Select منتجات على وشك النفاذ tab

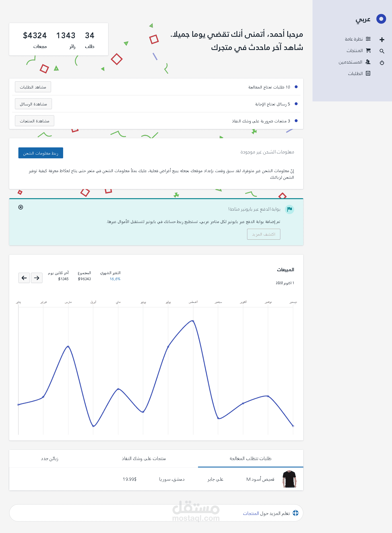pos(144,459)
